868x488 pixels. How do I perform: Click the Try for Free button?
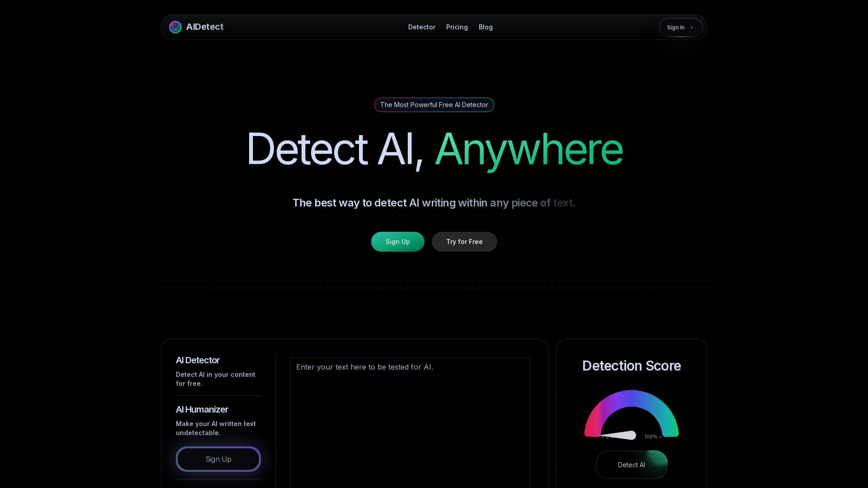click(x=464, y=242)
